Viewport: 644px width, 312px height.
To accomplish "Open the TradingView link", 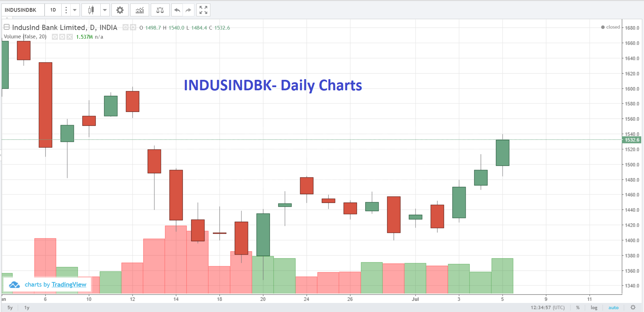I will point(69,284).
